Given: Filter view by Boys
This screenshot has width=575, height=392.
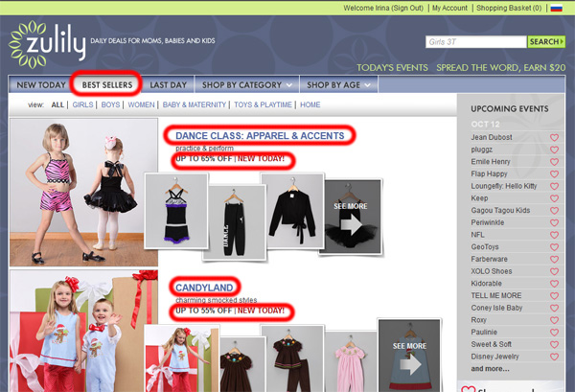Looking at the screenshot, I should [x=110, y=104].
